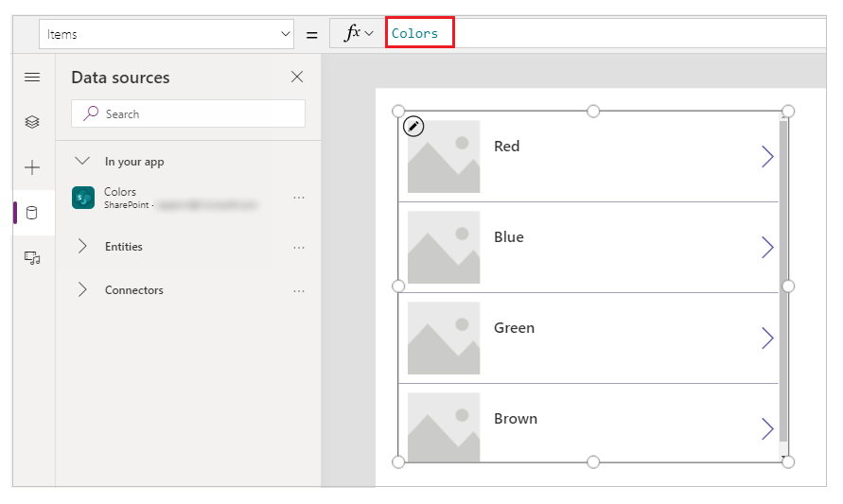This screenshot has width=843, height=504.
Task: Click the Insert plus icon
Action: point(32,167)
